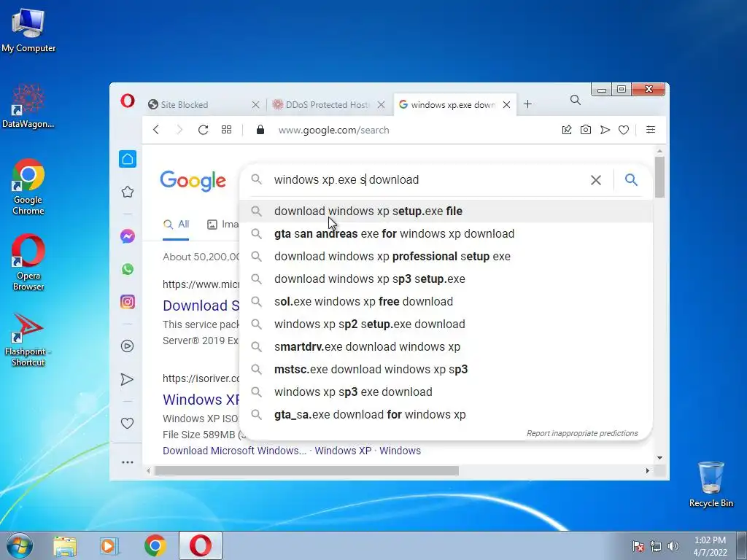Pick suggestion gta_sa.exe download for windows xp
Viewport: 747px width, 560px height.
point(446,415)
